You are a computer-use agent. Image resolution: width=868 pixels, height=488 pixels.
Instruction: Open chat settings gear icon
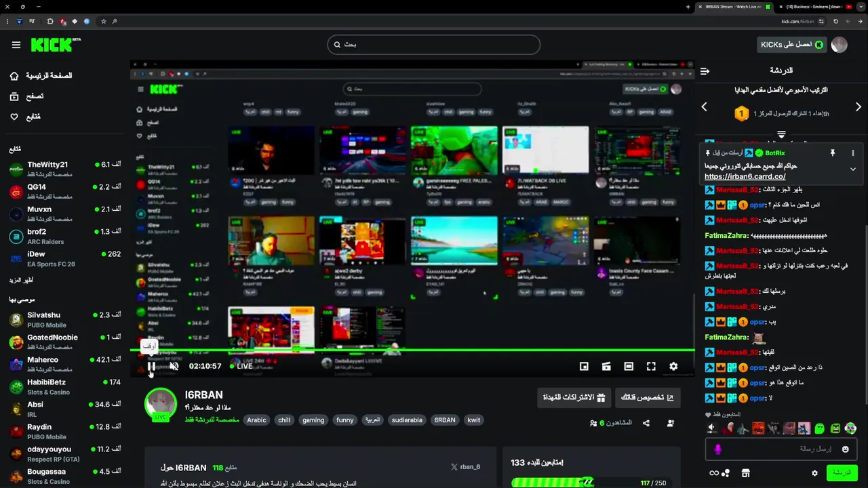pos(814,473)
